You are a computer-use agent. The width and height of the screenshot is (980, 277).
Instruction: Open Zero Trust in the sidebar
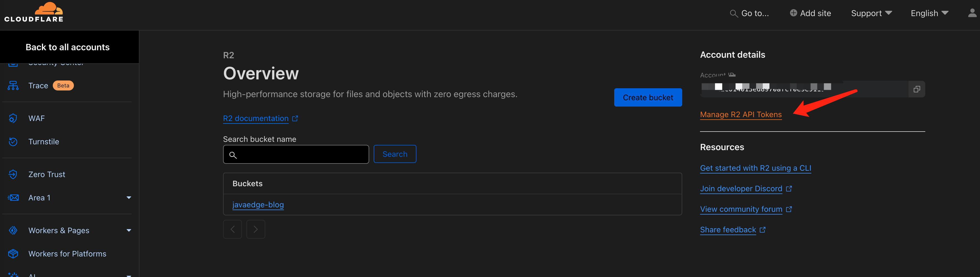[x=47, y=174]
